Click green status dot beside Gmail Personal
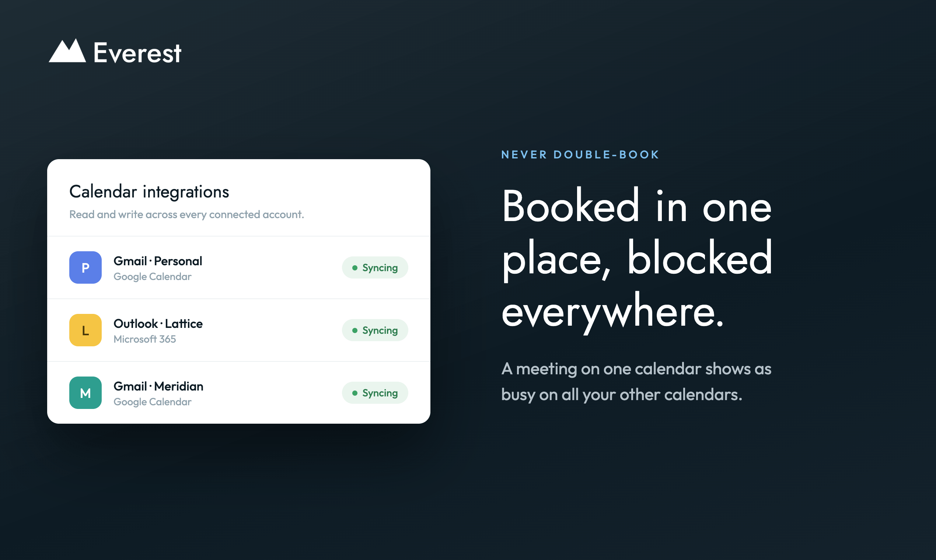The width and height of the screenshot is (936, 560). pos(355,268)
